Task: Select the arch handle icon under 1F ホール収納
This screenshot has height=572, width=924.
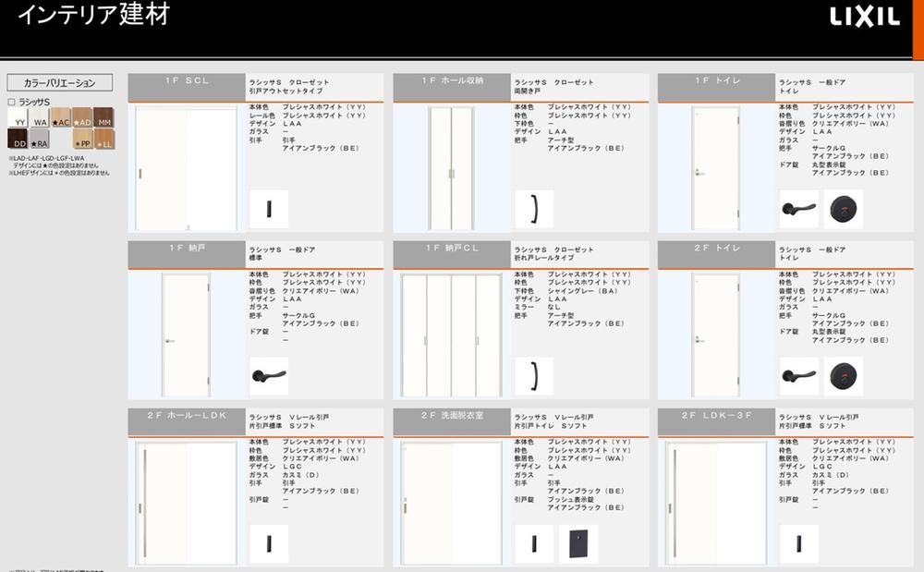Action: [534, 208]
